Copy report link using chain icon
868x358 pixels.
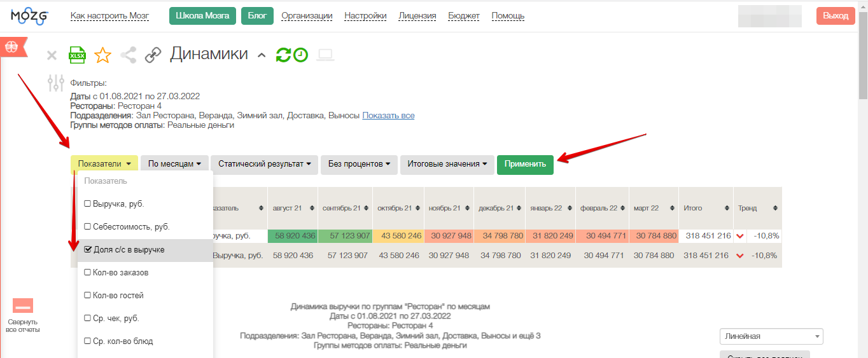tap(153, 55)
